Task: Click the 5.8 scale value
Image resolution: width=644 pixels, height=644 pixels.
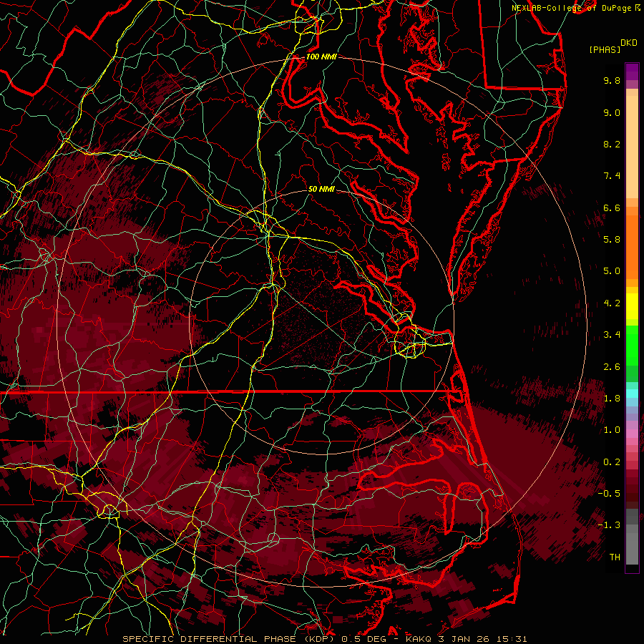Action: (x=612, y=240)
